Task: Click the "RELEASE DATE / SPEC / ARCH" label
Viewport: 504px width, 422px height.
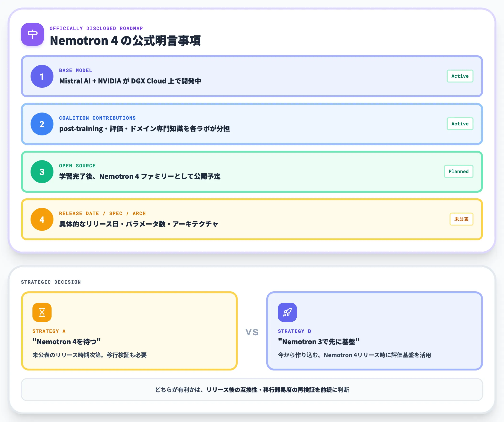Action: pyautogui.click(x=102, y=213)
